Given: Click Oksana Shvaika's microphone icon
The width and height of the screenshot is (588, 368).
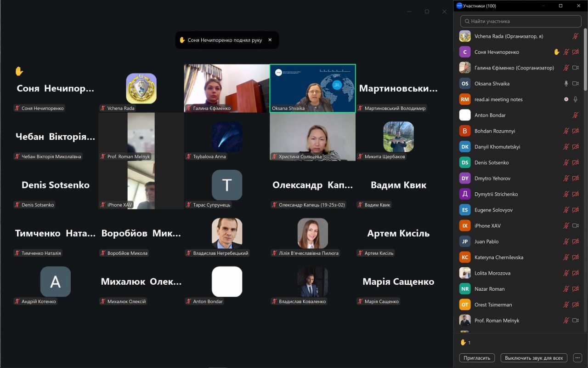Looking at the screenshot, I should click(566, 84).
